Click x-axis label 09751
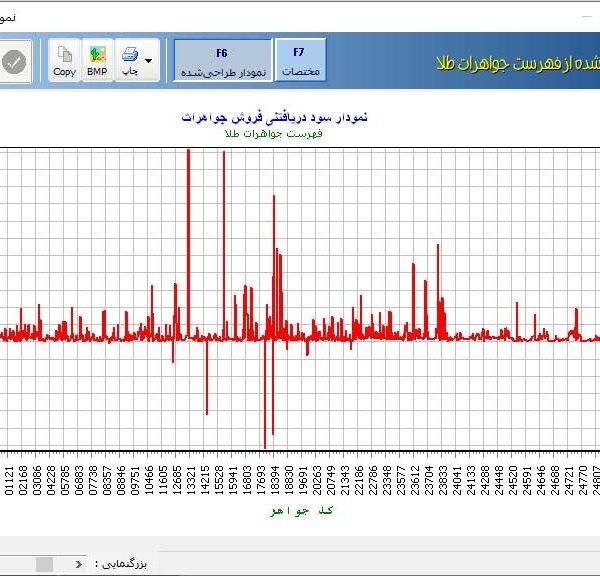The image size is (600, 576). click(135, 480)
